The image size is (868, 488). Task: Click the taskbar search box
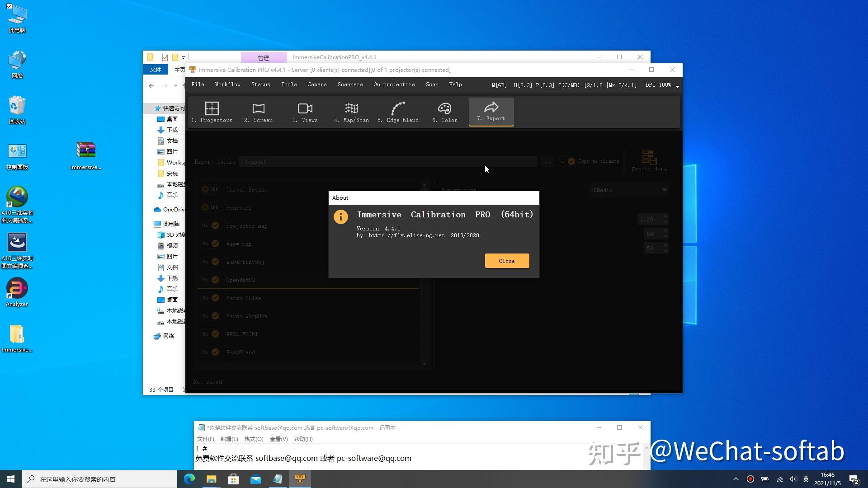(99, 479)
